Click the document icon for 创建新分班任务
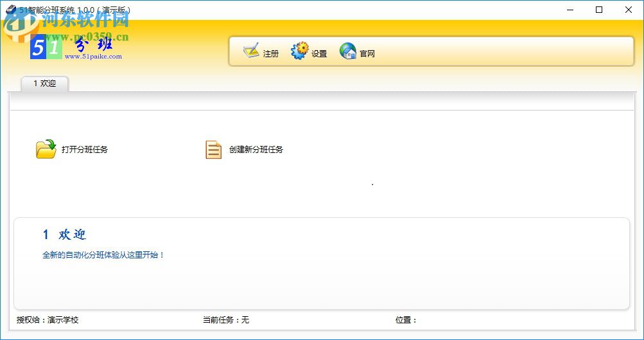 coord(213,150)
